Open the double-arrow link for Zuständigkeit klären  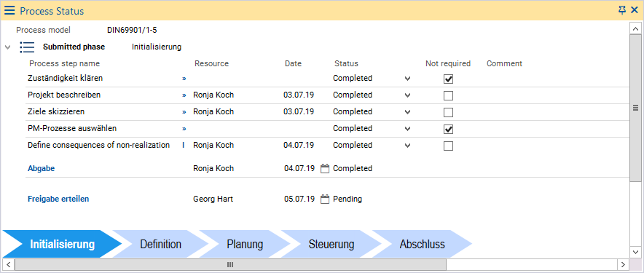coord(184,79)
